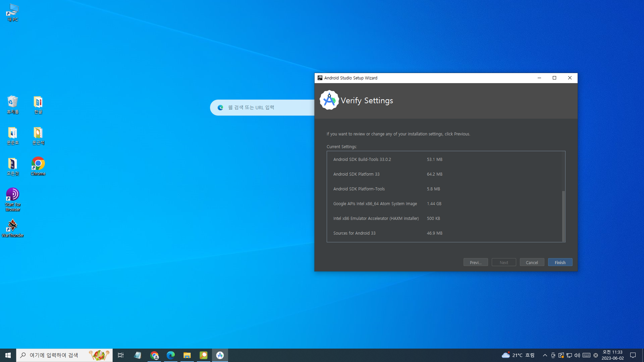The image size is (644, 362).
Task: Open Task View from taskbar
Action: [x=121, y=355]
